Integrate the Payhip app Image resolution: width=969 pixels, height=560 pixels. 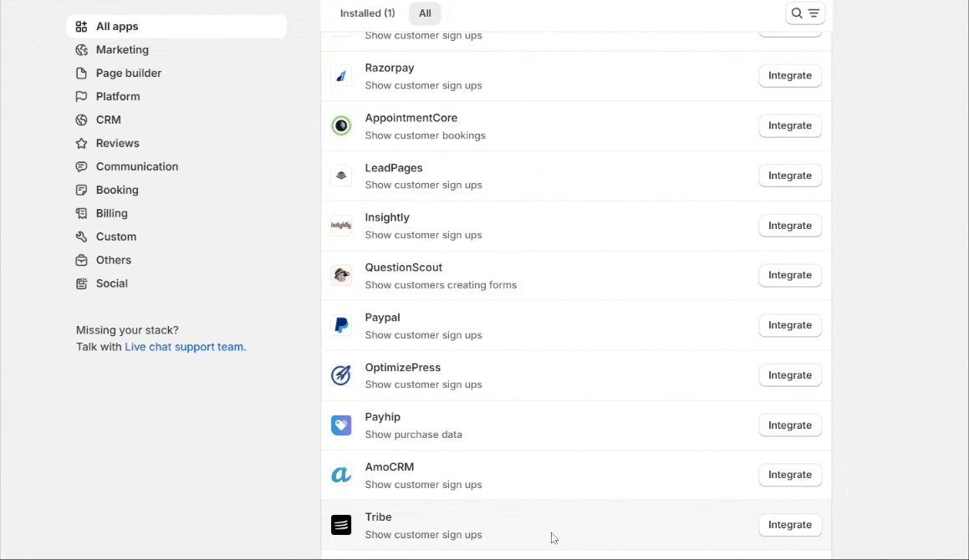[x=790, y=425]
